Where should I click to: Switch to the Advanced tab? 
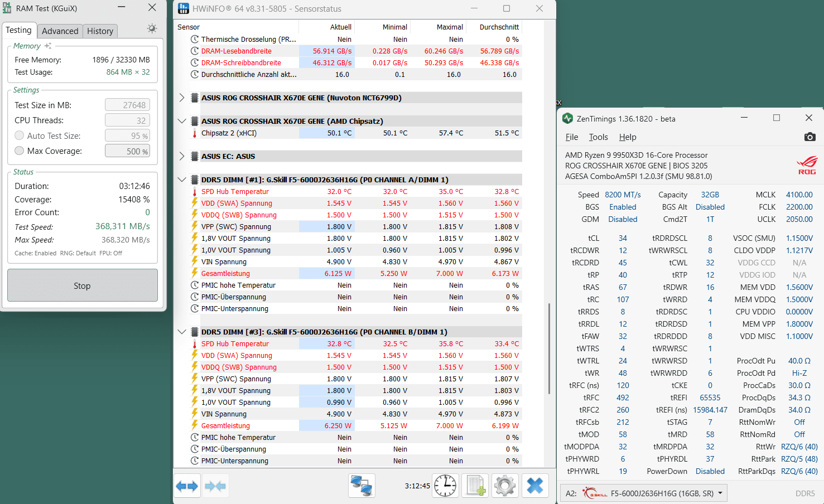60,31
